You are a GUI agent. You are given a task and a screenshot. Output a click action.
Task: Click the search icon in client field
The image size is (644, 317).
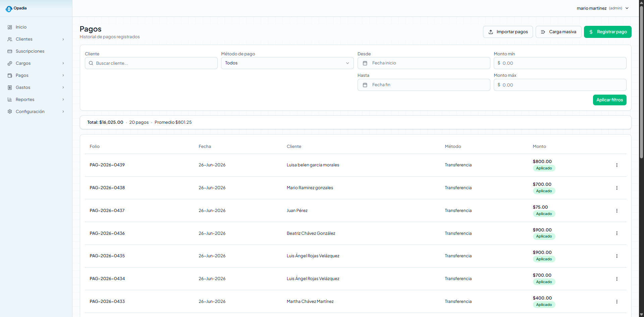[91, 63]
